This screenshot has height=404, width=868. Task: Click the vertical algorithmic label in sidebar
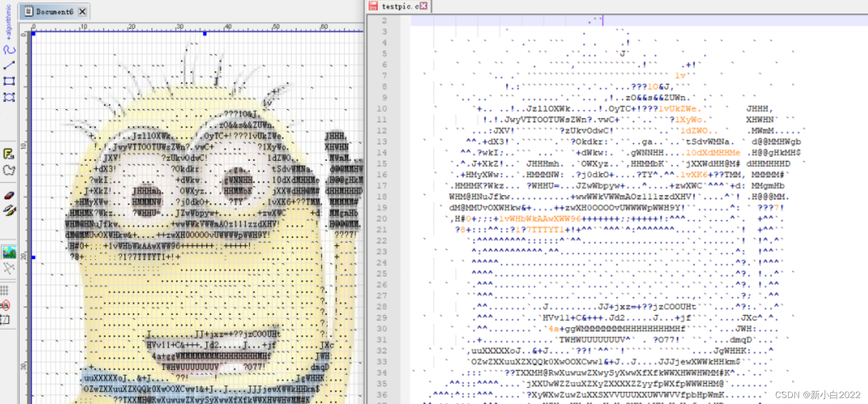(8, 21)
